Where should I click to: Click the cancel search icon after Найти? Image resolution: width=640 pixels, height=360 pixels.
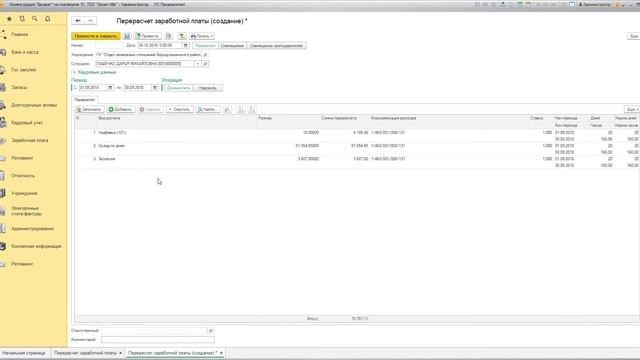point(227,109)
